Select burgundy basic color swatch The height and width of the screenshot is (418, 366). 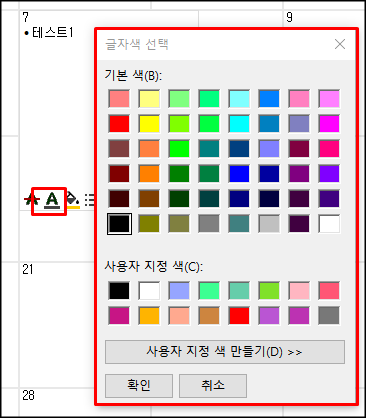(x=299, y=149)
